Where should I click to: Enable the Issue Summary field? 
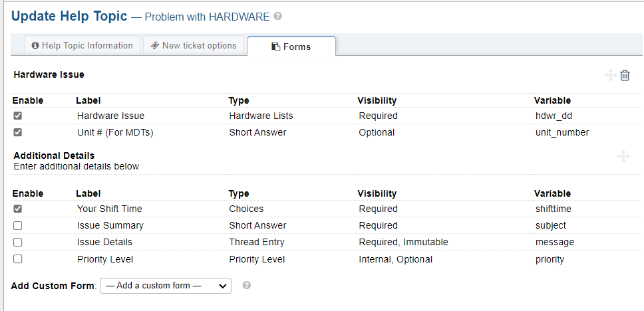pyautogui.click(x=18, y=226)
